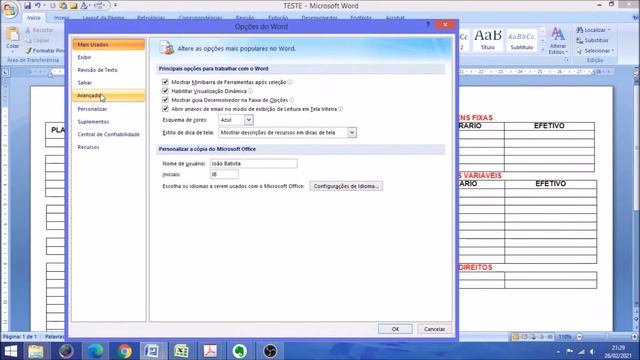This screenshot has width=640, height=360.
Task: Show hidden system tray icons arrow
Action: pos(558,352)
